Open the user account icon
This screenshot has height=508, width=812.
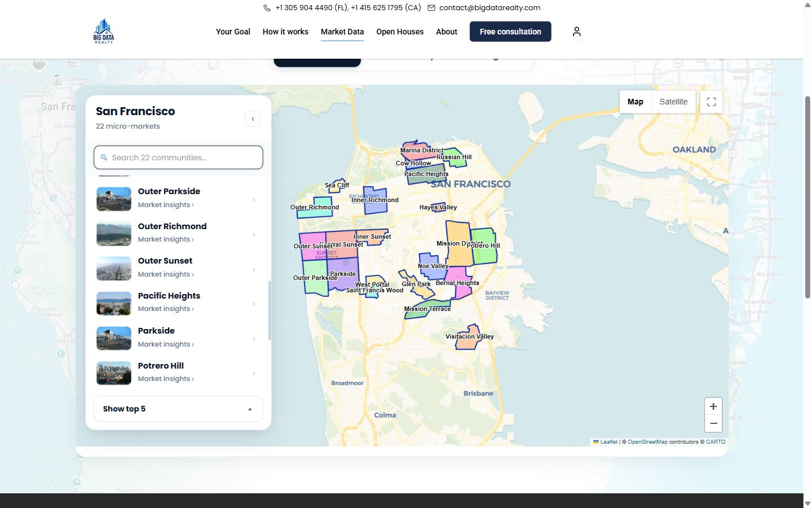(x=576, y=32)
